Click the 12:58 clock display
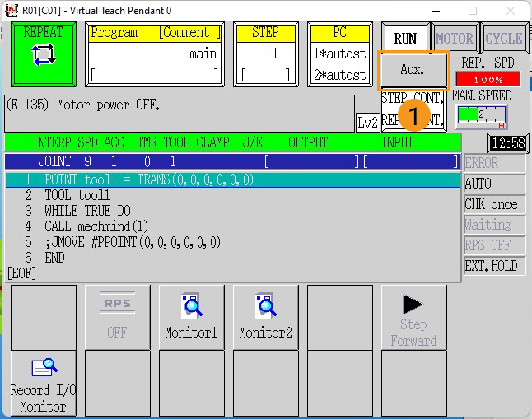This screenshot has height=419, width=532. pos(508,143)
